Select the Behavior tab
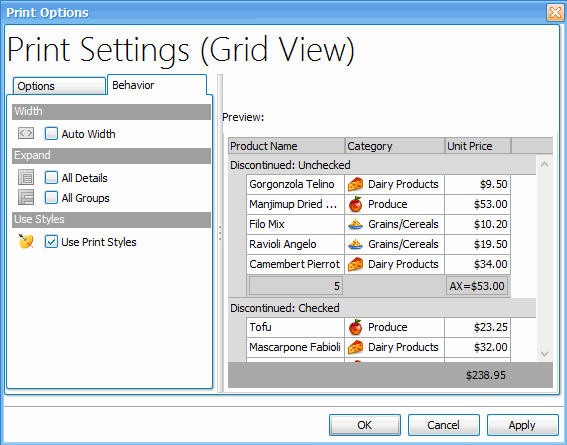Screen dimensions: 567x445 tap(157, 85)
